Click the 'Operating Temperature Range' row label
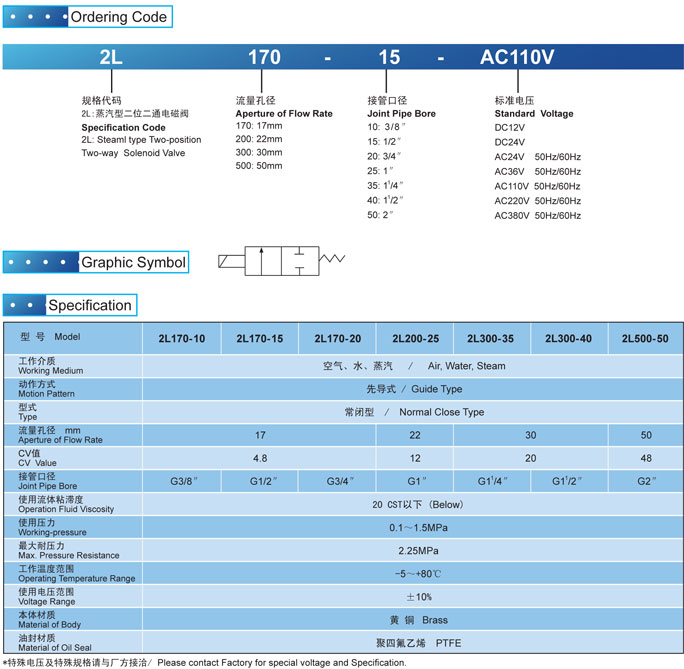 77,579
